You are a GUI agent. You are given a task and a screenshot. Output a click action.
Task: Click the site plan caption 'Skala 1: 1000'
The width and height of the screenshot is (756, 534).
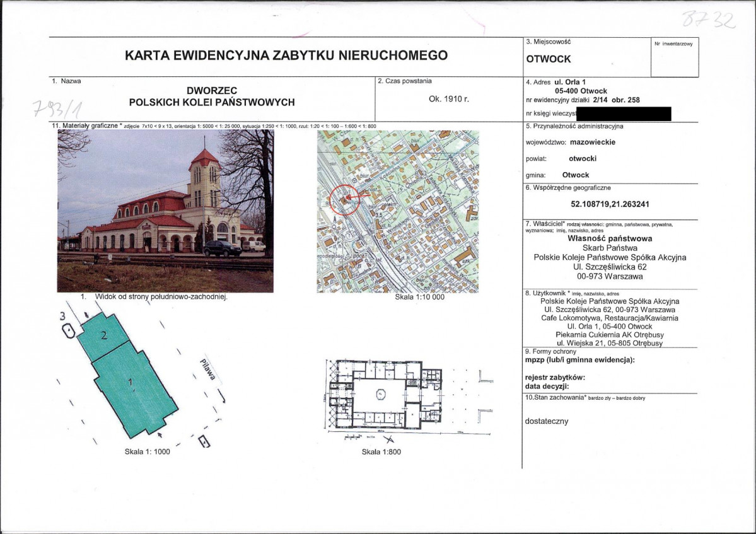point(148,451)
